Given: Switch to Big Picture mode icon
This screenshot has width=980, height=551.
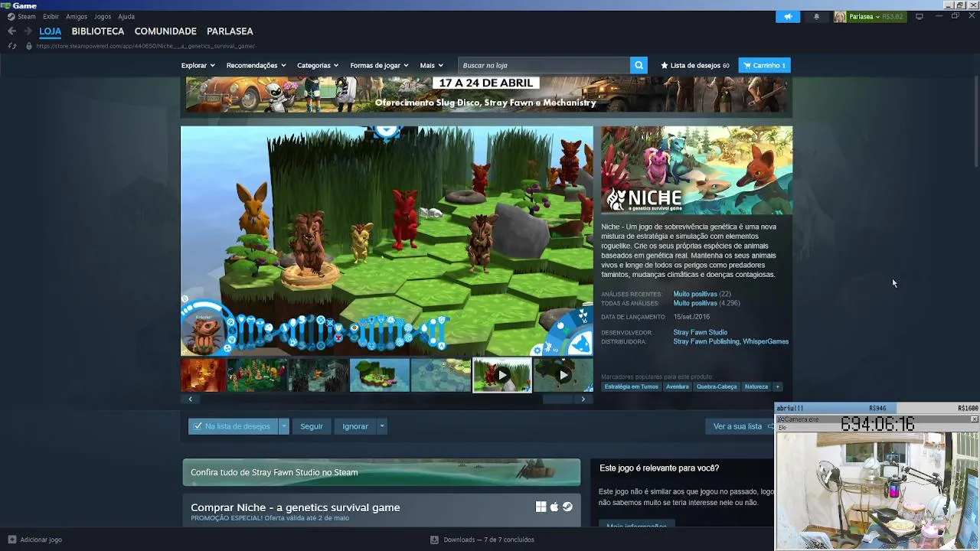Looking at the screenshot, I should pos(920,16).
